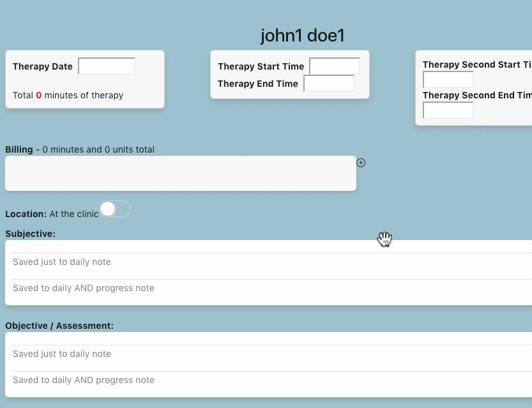Select the Therapy End Time field
Viewport: 532px width, 408px height.
(x=329, y=84)
